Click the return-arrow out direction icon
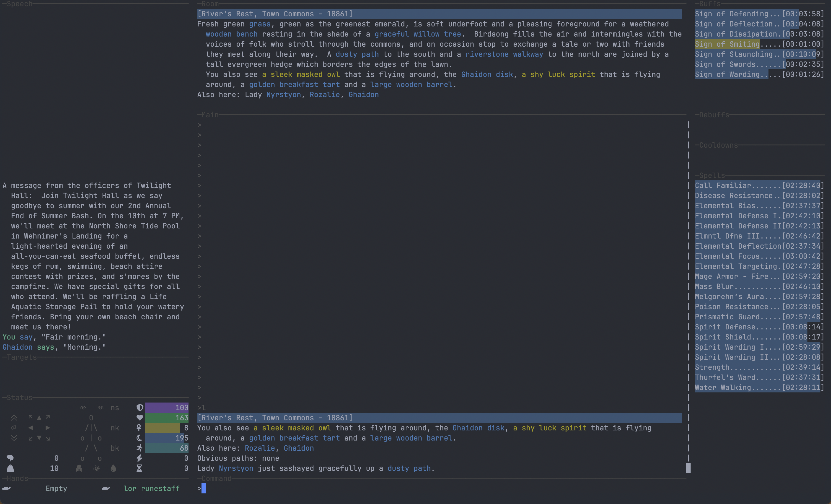This screenshot has height=504, width=831. click(13, 428)
